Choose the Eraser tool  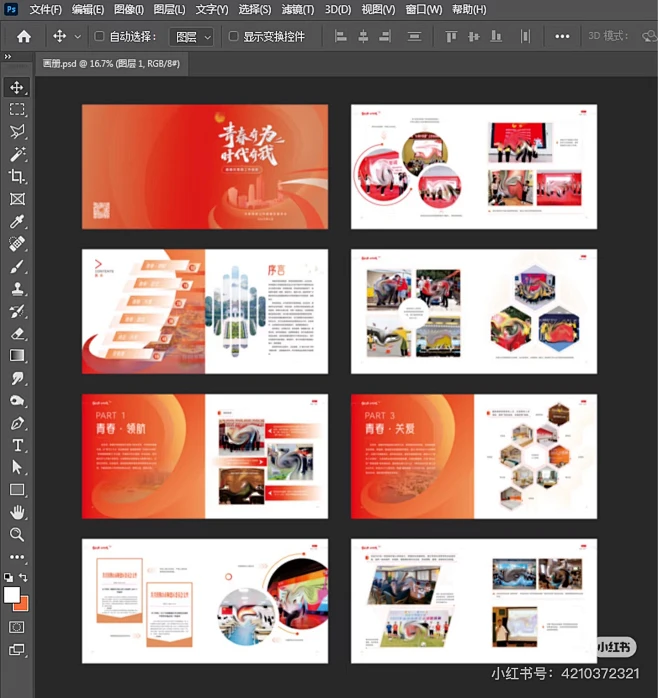[17, 334]
